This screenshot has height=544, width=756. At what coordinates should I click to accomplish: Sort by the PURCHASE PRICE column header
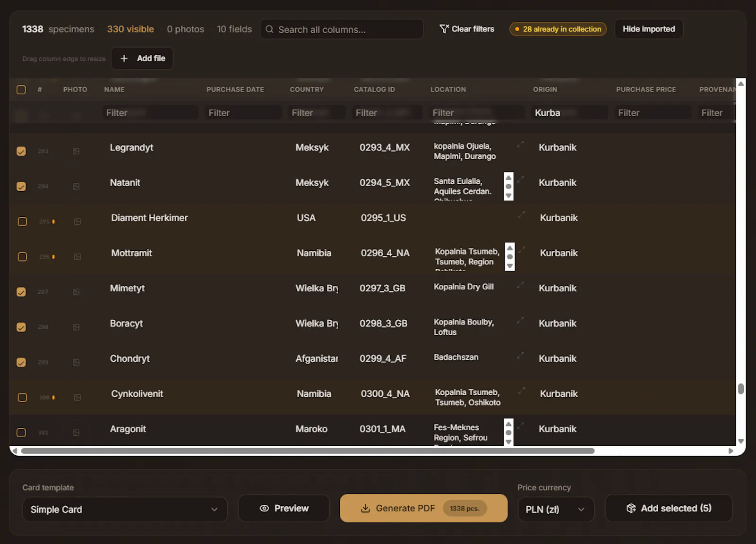click(646, 89)
